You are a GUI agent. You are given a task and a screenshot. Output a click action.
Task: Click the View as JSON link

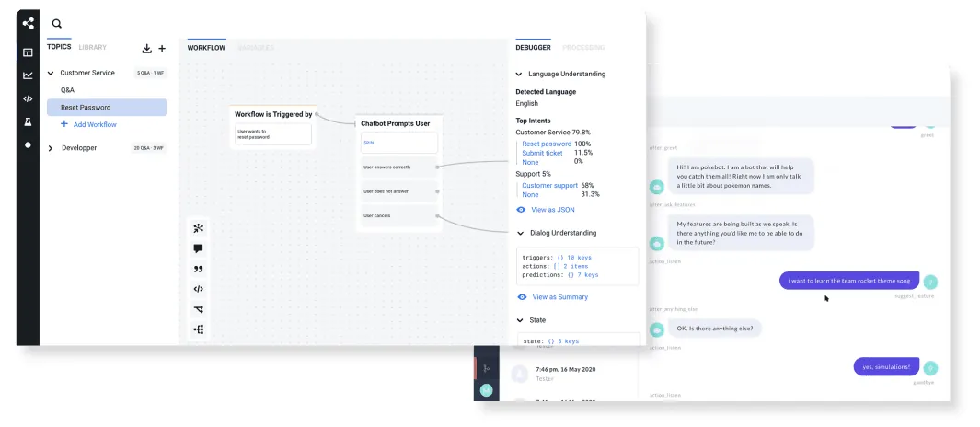pos(552,210)
